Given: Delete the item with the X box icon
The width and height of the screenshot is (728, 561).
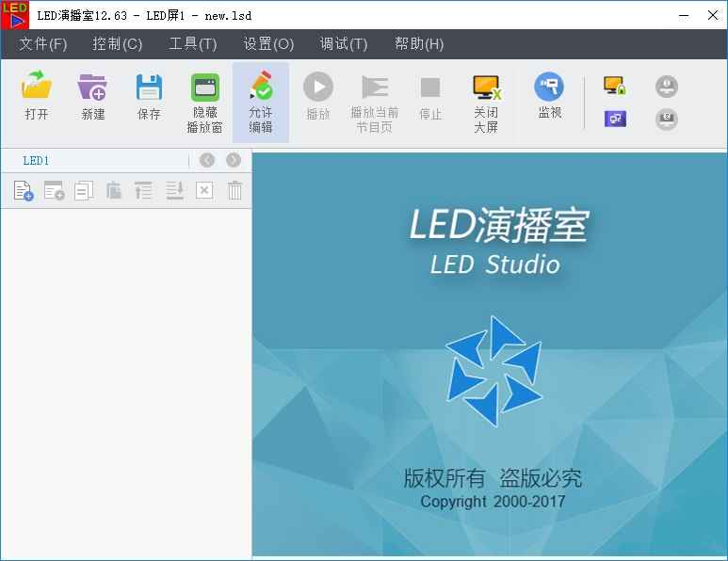Looking at the screenshot, I should point(204,191).
